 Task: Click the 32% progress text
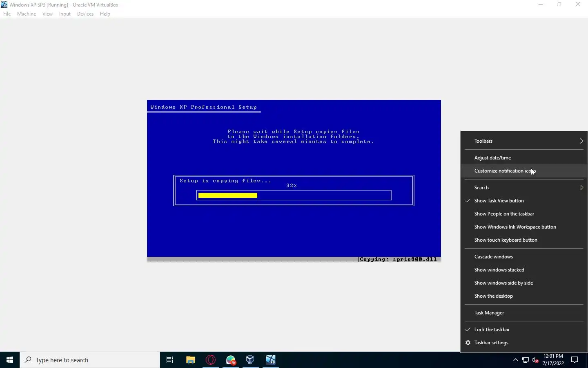pyautogui.click(x=292, y=186)
